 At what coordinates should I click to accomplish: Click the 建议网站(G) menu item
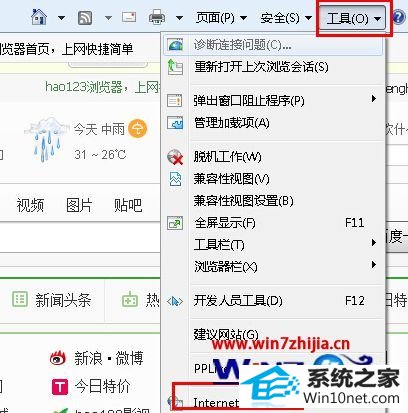click(x=273, y=334)
